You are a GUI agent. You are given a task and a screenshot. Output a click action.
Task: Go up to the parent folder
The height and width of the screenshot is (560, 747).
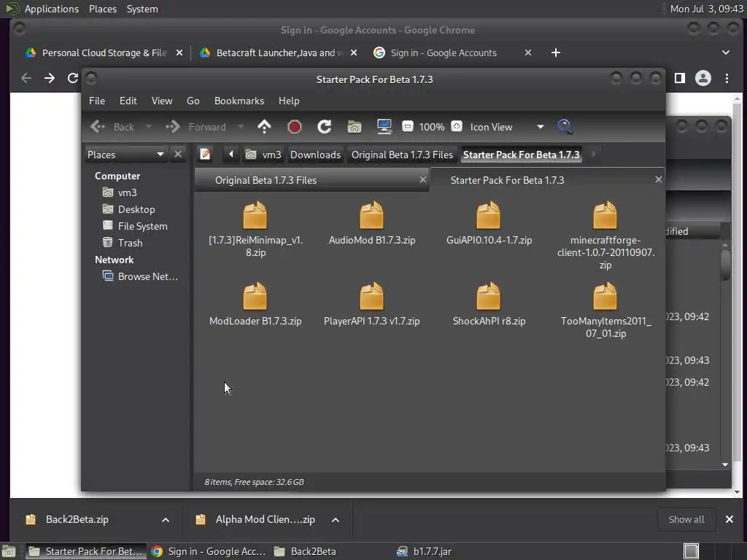[x=264, y=127]
